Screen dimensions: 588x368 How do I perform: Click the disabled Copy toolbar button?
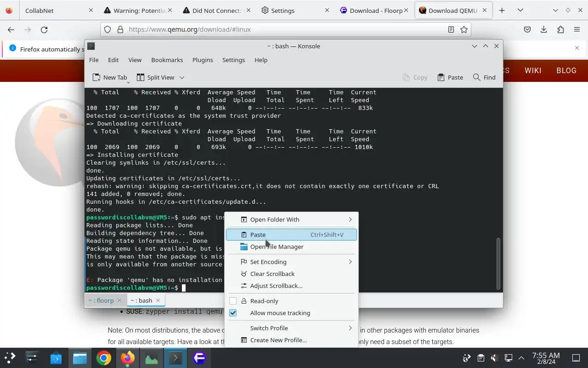click(415, 77)
